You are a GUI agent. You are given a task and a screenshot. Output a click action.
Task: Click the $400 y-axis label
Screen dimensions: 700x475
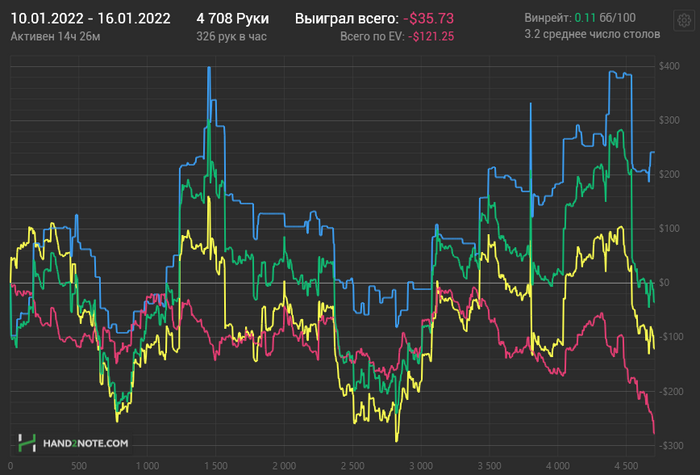click(x=669, y=67)
